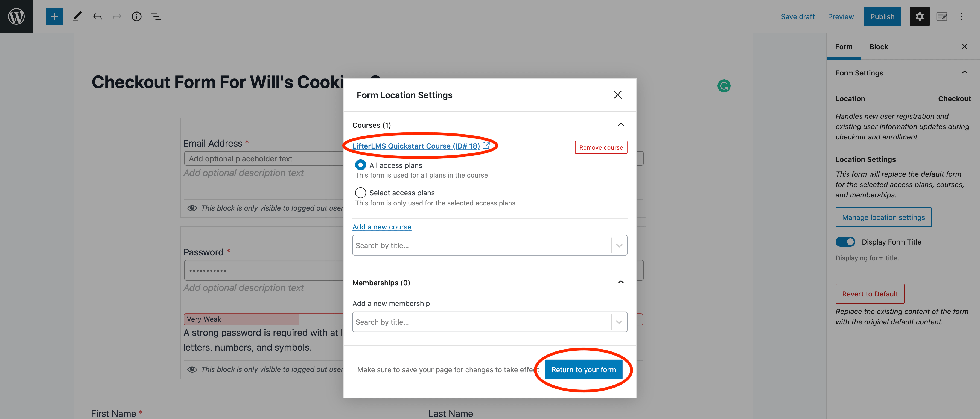
Task: Click the Grammarly green icon
Action: coord(724,86)
